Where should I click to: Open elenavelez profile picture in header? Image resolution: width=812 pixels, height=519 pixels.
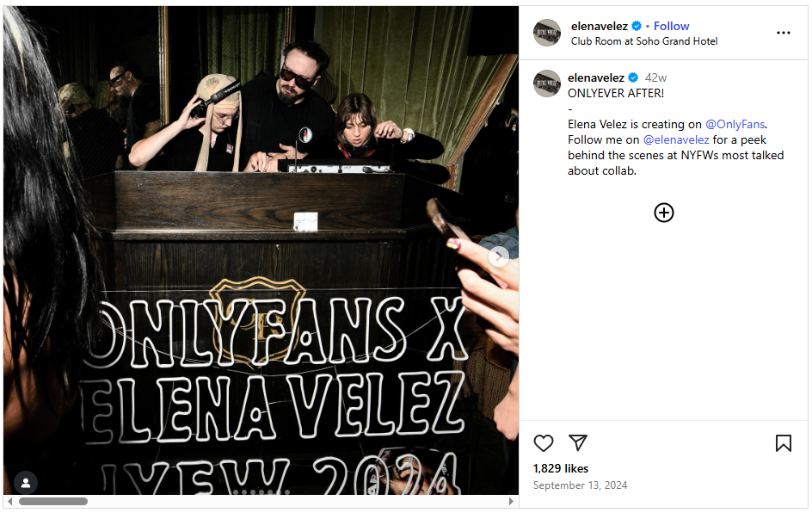click(x=547, y=33)
